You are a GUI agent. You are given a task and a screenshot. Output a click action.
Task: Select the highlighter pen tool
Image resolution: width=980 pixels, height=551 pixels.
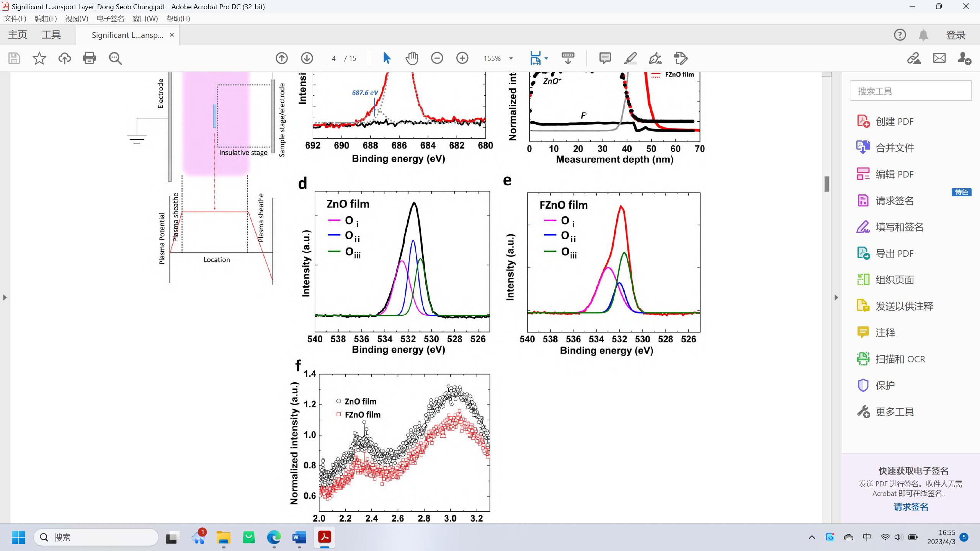630,58
